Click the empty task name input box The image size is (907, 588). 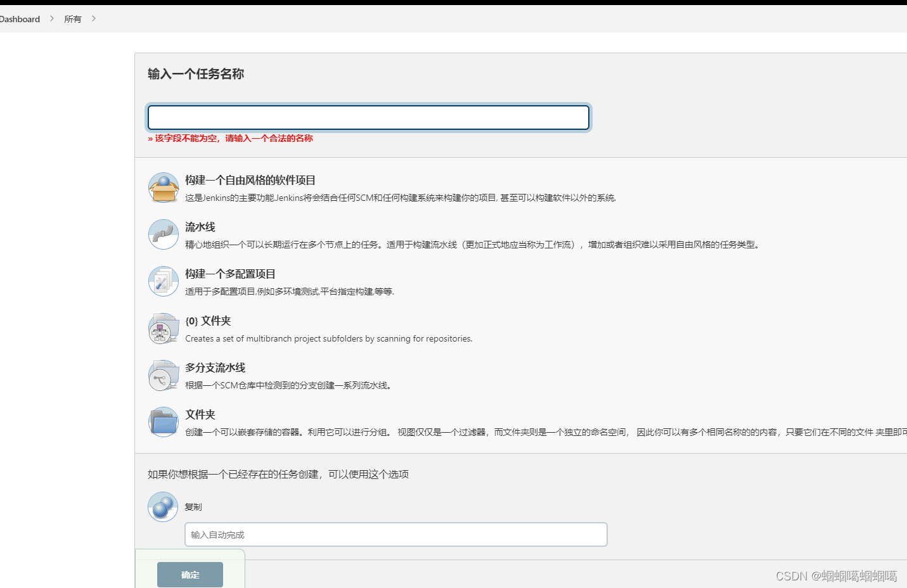point(368,117)
